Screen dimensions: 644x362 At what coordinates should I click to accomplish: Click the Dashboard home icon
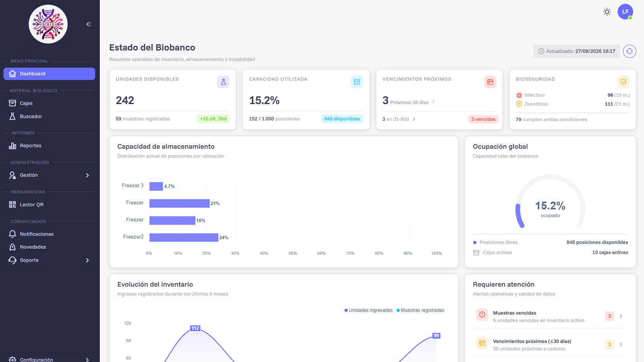[x=12, y=74]
